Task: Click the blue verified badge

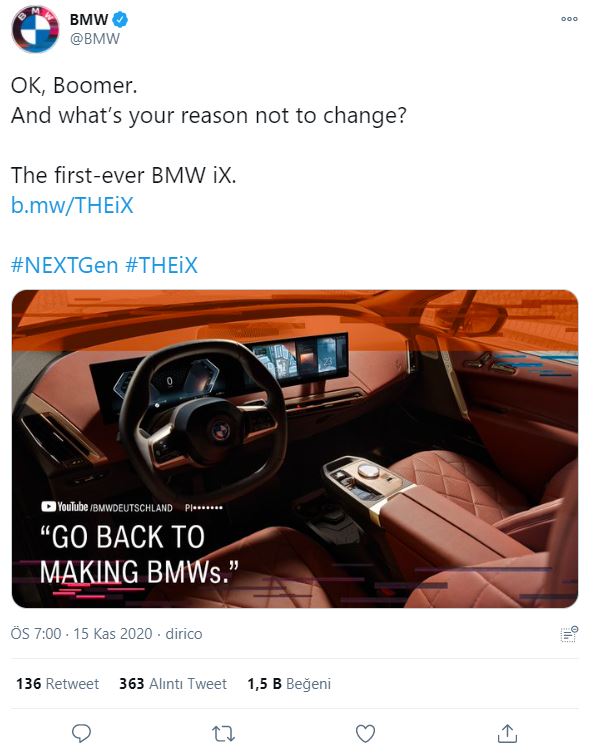Action: 120,19
